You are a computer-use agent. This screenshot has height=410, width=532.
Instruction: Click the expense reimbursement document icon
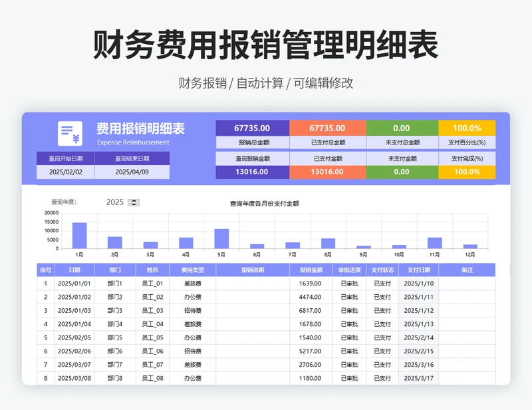tap(70, 134)
